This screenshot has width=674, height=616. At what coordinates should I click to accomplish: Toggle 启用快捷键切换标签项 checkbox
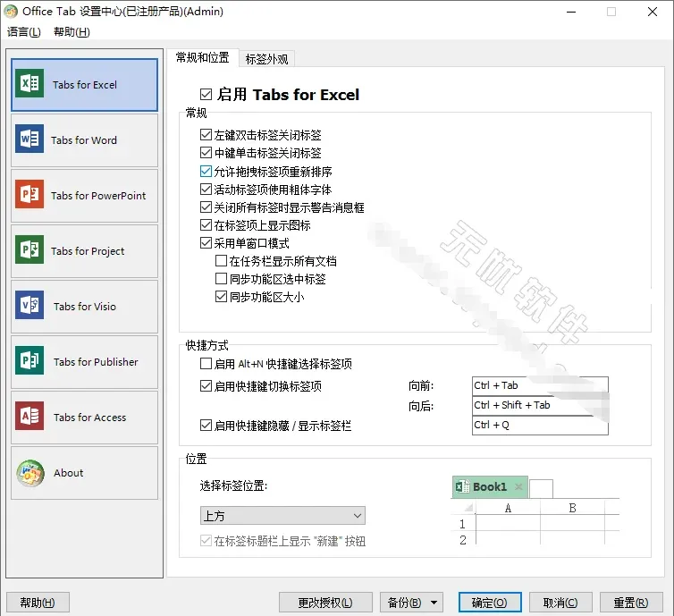click(206, 386)
